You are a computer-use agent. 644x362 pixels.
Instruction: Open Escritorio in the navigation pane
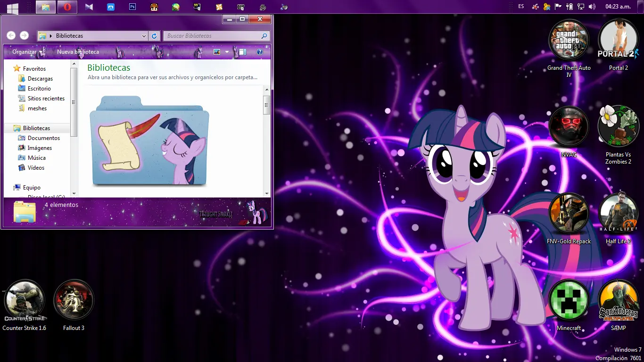tap(34, 88)
